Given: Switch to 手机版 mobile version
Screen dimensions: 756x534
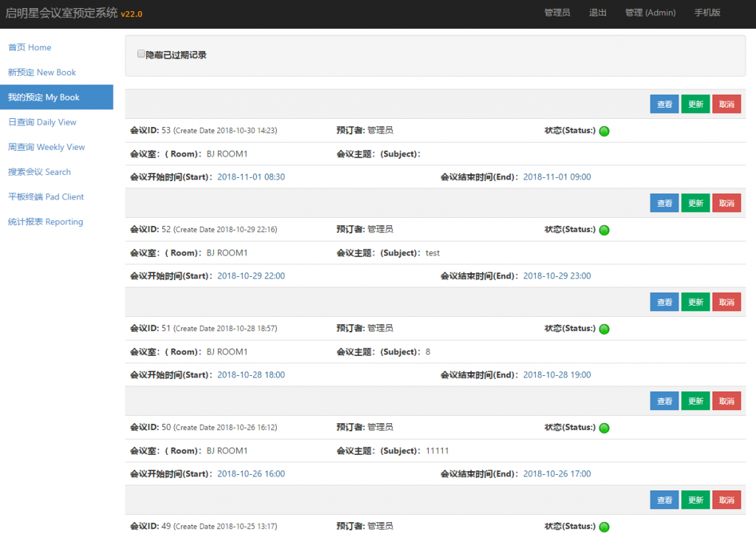Looking at the screenshot, I should (x=707, y=13).
